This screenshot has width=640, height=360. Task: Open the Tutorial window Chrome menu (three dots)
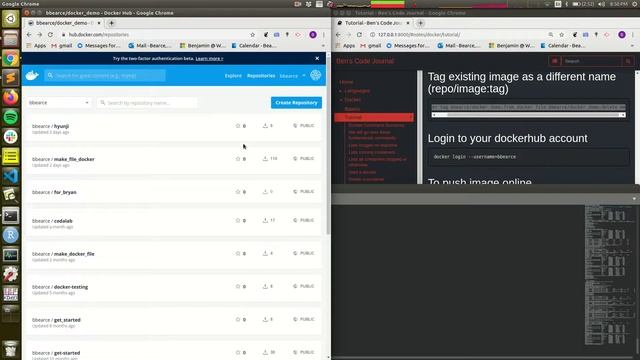(633, 35)
